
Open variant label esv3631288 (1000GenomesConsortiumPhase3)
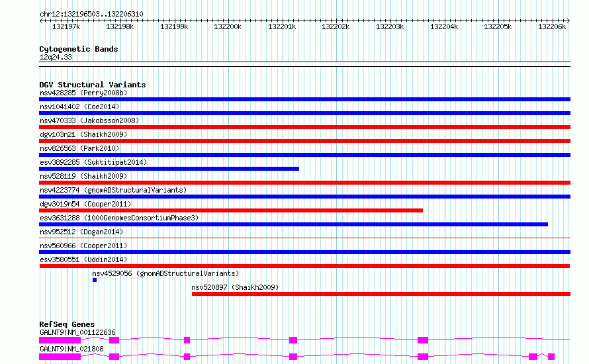tap(119, 218)
